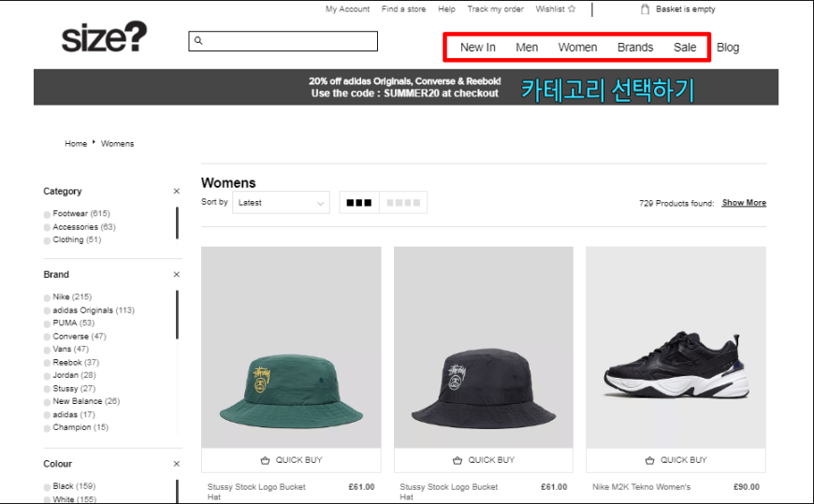Check the adidas Originals brand filter
Image resolution: width=814 pixels, height=504 pixels.
coord(47,310)
